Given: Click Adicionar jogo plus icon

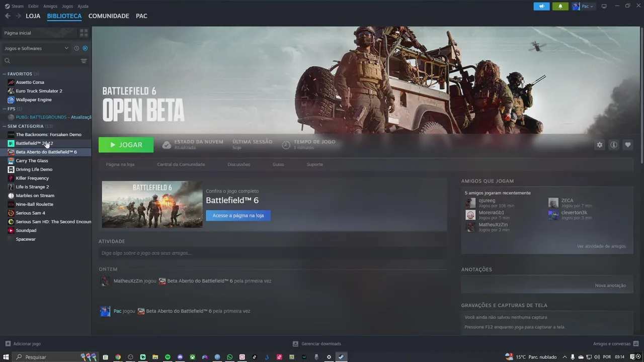Looking at the screenshot, I should click(8, 344).
